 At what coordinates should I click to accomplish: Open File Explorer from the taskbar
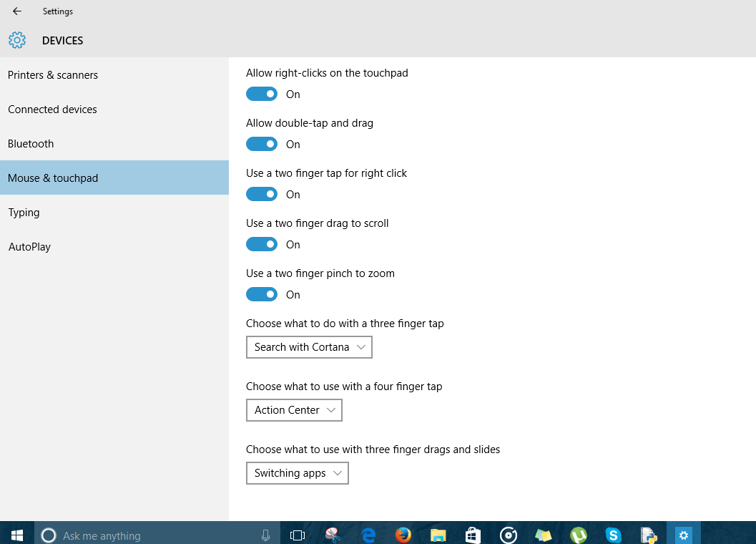[438, 535]
